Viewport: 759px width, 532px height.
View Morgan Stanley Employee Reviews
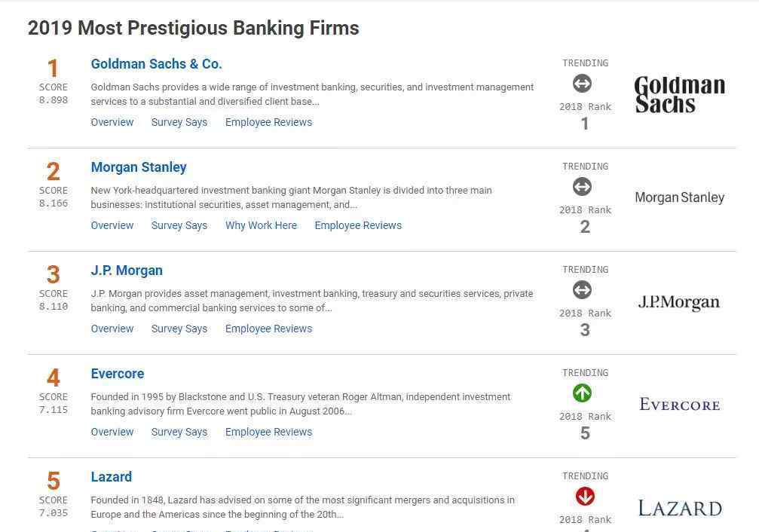click(358, 225)
